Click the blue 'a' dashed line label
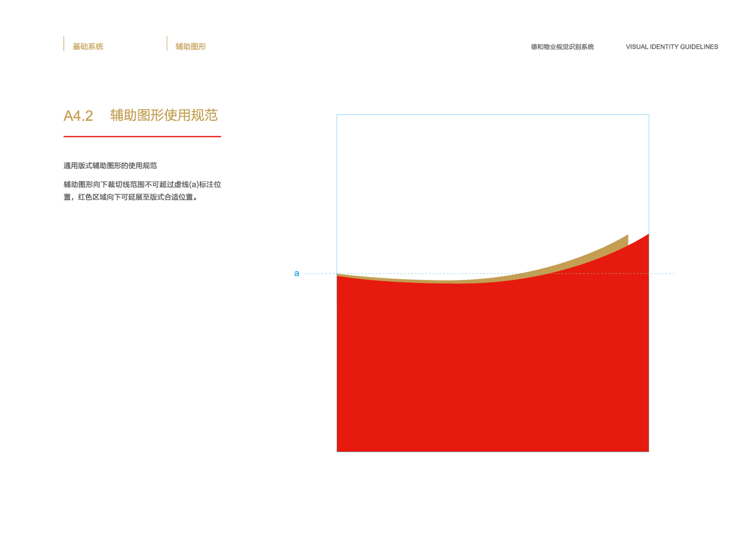756x535 pixels. [297, 274]
